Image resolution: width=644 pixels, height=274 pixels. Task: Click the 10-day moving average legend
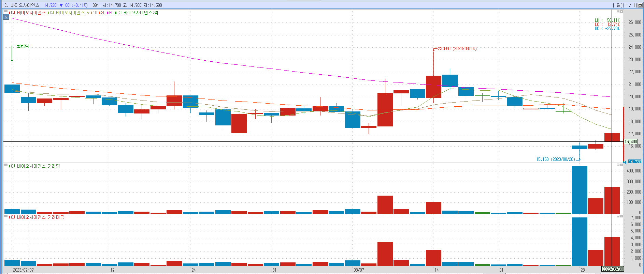[95, 13]
